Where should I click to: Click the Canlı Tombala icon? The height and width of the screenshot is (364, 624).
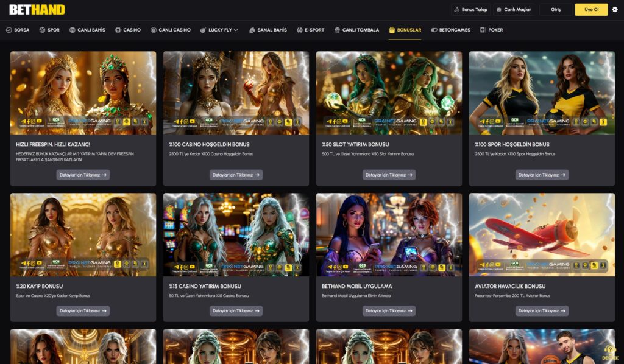tap(337, 30)
